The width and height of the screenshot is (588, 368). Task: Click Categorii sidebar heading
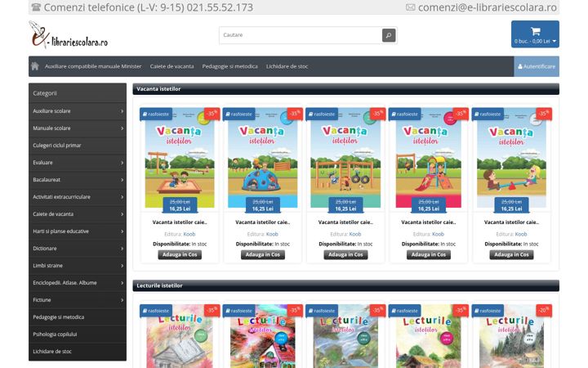[45, 93]
